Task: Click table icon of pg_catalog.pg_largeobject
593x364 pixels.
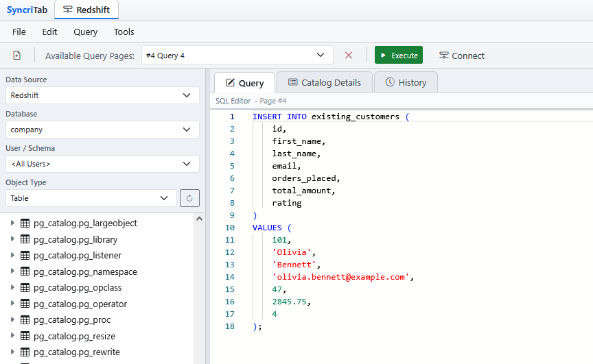Action: click(25, 223)
